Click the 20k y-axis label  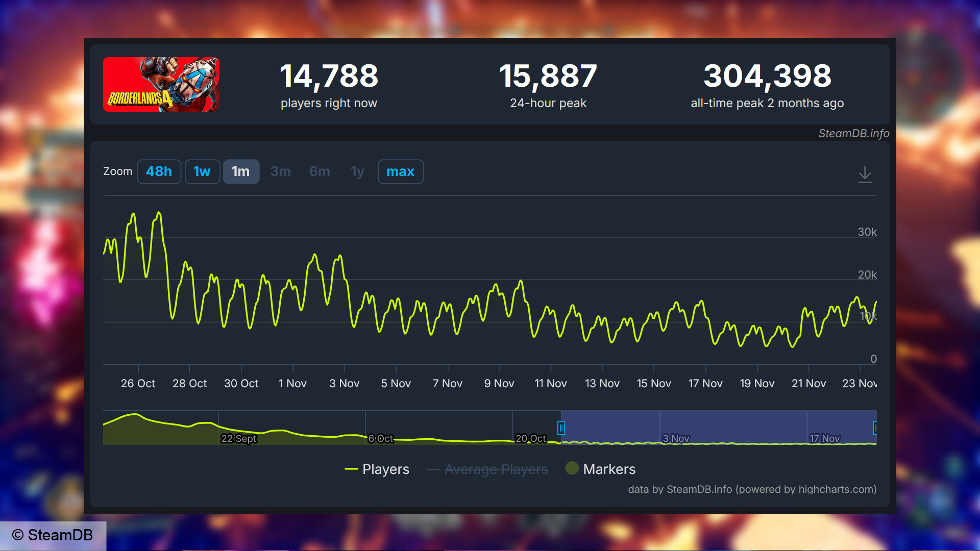tap(867, 274)
